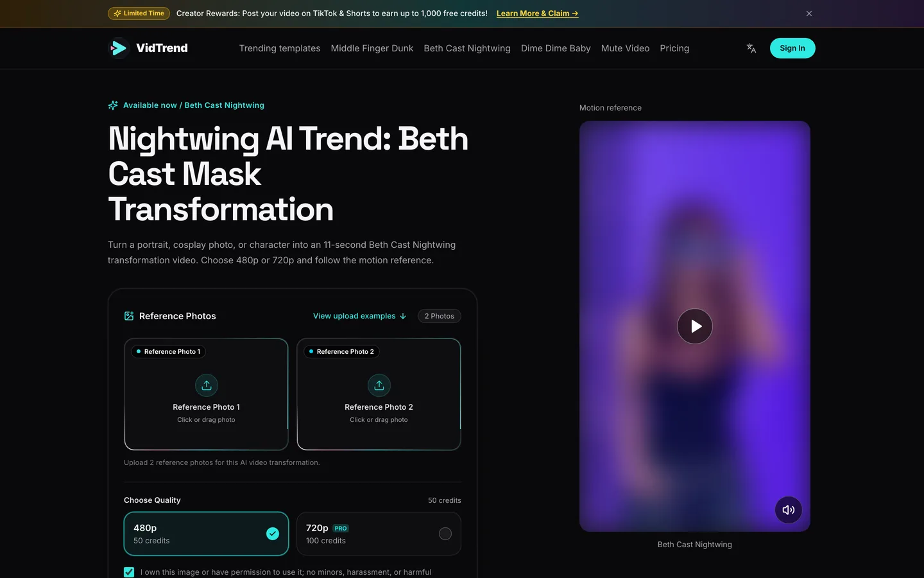This screenshot has height=578, width=924.
Task: Open the Mute Video page
Action: 625,48
